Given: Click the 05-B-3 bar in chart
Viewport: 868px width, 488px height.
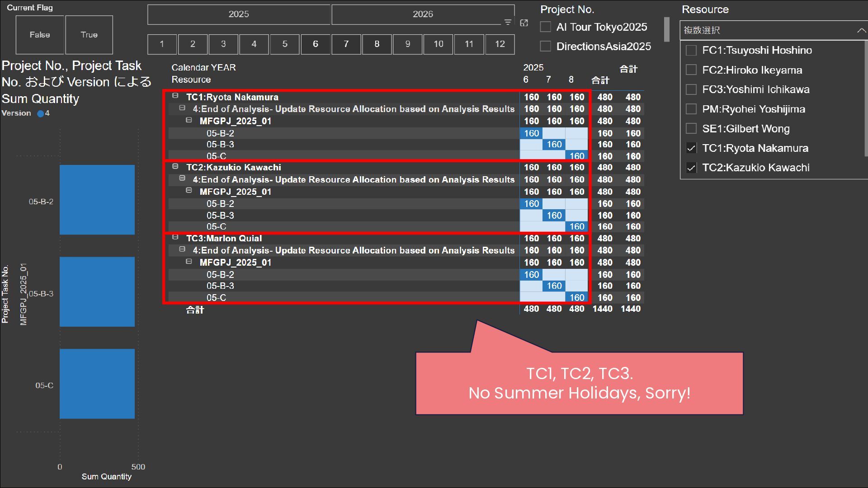Looking at the screenshot, I should tap(97, 291).
